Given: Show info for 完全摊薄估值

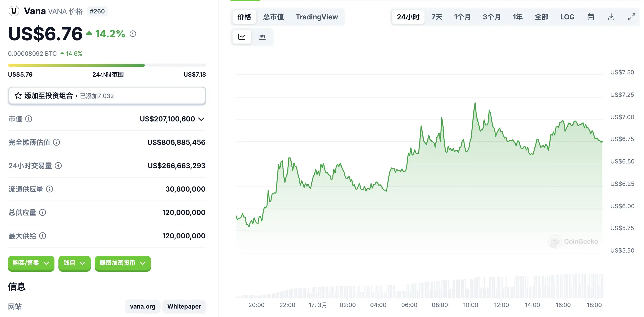Looking at the screenshot, I should (56, 142).
